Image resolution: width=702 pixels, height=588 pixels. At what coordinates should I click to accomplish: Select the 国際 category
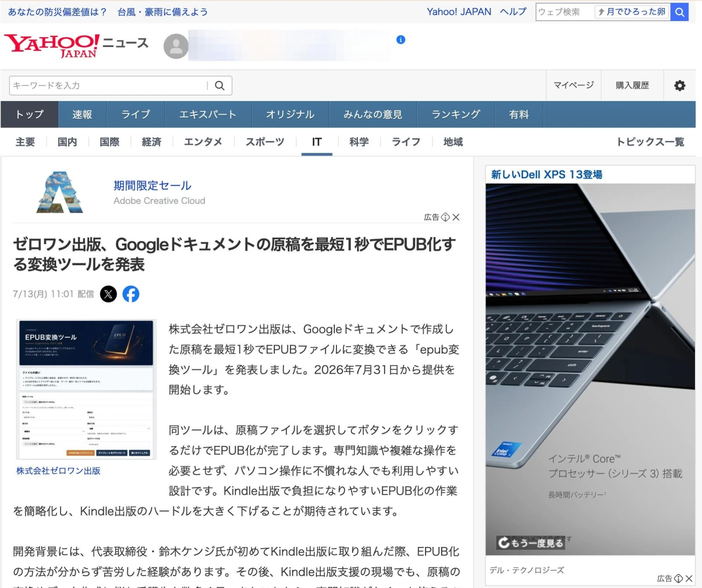click(x=110, y=142)
